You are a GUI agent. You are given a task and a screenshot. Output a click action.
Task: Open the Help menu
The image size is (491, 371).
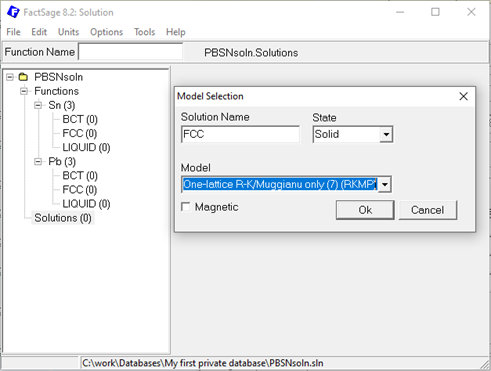(176, 32)
